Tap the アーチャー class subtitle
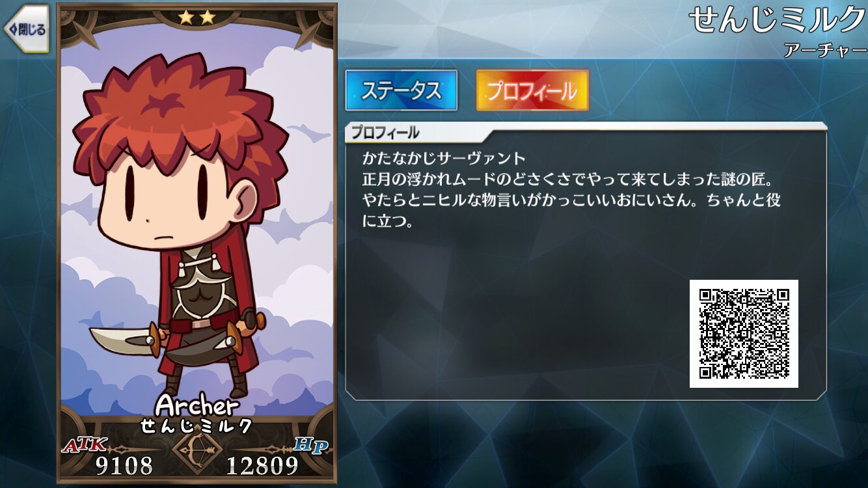The width and height of the screenshot is (868, 488). (x=825, y=51)
